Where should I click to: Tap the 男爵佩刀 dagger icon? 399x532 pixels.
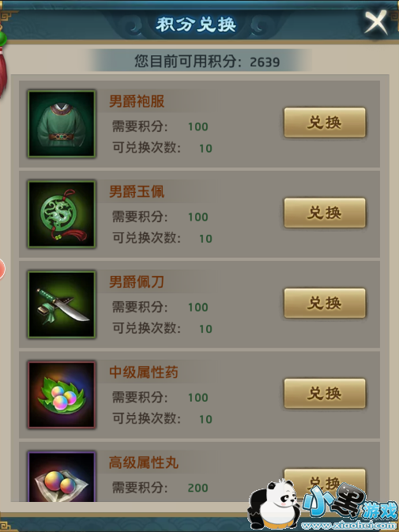pyautogui.click(x=62, y=304)
